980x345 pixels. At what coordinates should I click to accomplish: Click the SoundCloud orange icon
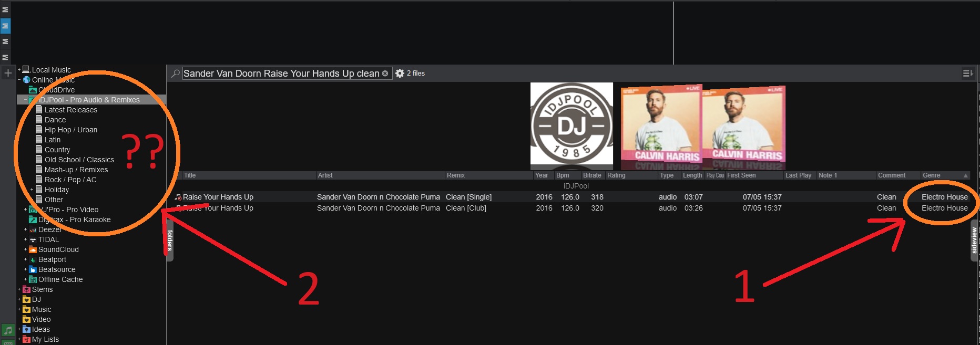pyautogui.click(x=33, y=249)
